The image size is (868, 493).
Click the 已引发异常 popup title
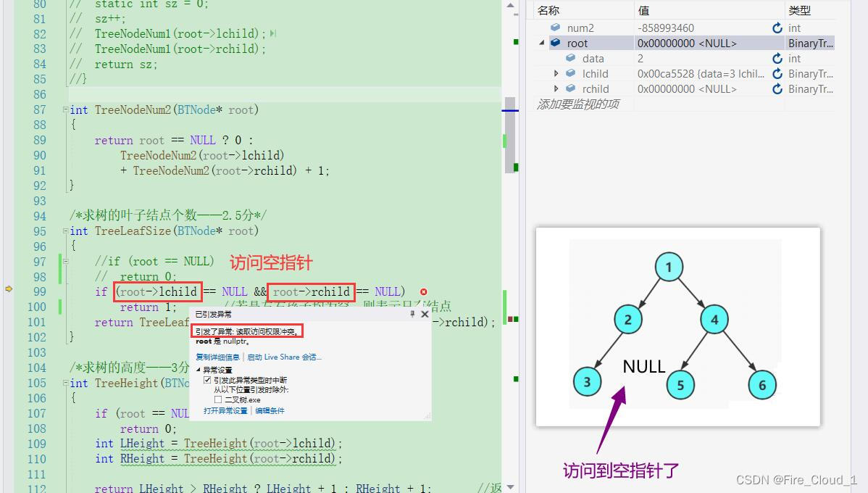pos(213,314)
